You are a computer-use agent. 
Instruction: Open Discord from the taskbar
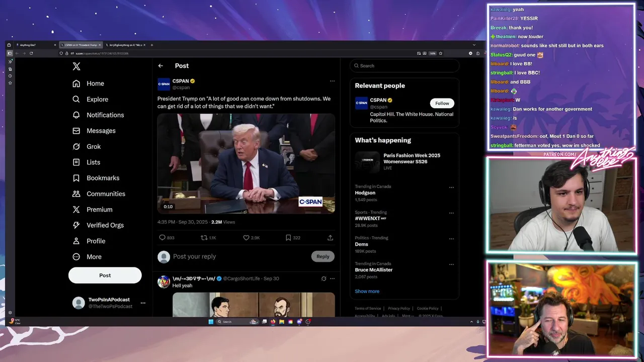299,322
